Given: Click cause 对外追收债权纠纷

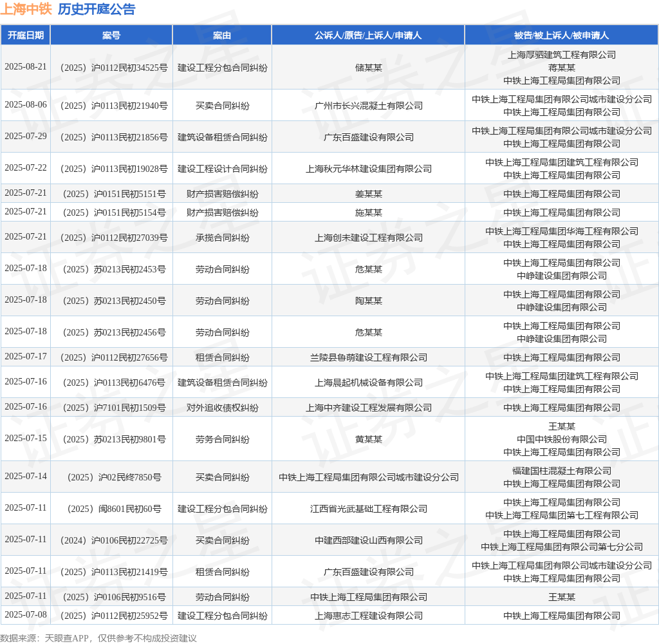Looking at the screenshot, I should click(x=222, y=408).
